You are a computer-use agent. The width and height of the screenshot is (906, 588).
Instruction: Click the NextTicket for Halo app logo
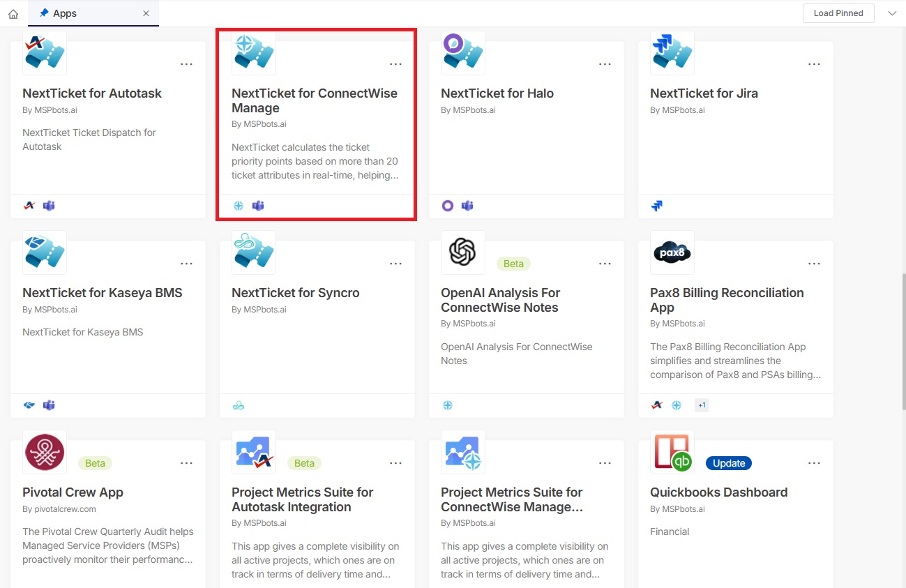463,53
